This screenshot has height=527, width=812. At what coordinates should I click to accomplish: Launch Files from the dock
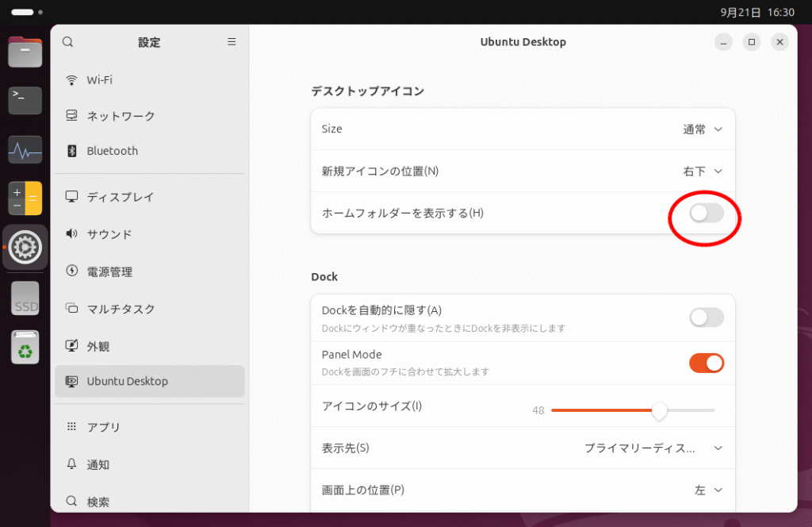25,52
